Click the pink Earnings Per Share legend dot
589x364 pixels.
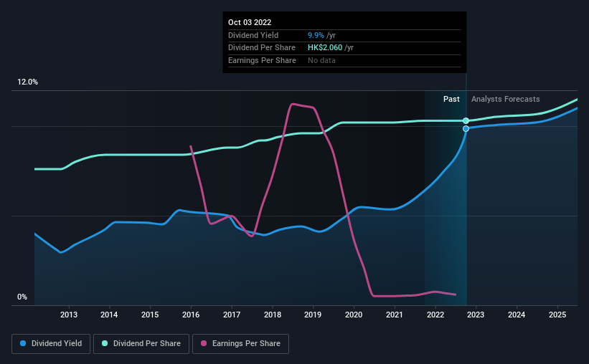click(x=204, y=343)
